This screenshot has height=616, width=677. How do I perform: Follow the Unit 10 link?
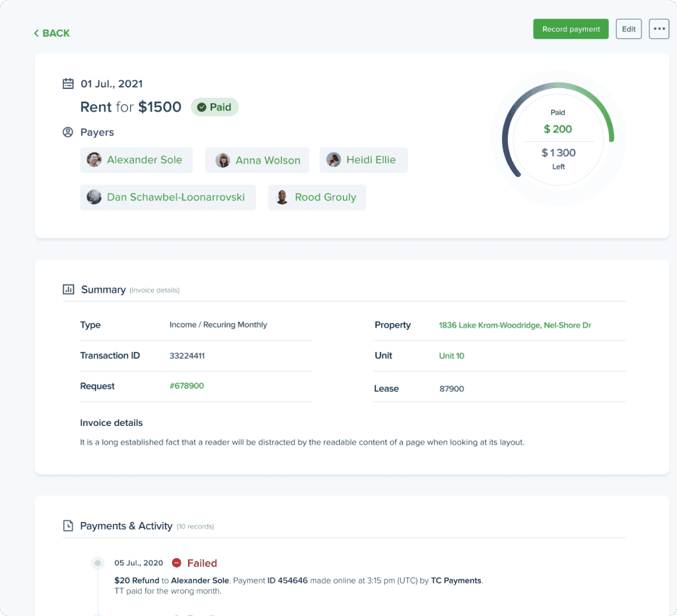click(452, 356)
